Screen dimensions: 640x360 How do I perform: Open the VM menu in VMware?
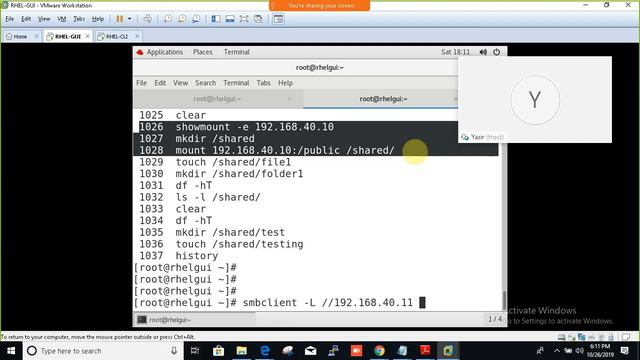tap(62, 19)
